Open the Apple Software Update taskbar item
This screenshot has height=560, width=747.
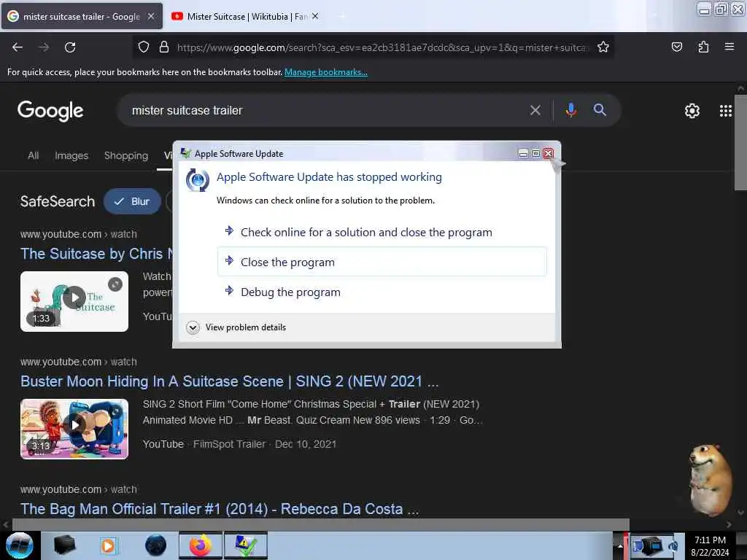click(246, 545)
